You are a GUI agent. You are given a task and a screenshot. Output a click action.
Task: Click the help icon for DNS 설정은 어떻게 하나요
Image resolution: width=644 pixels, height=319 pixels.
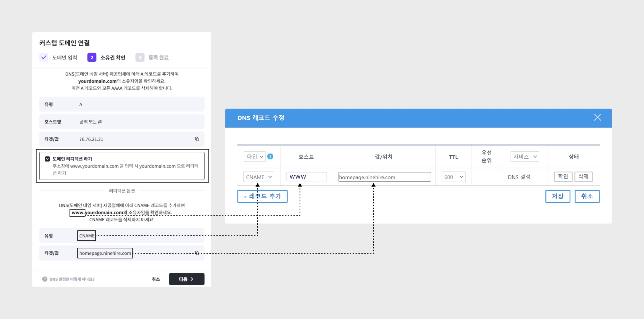click(x=45, y=279)
